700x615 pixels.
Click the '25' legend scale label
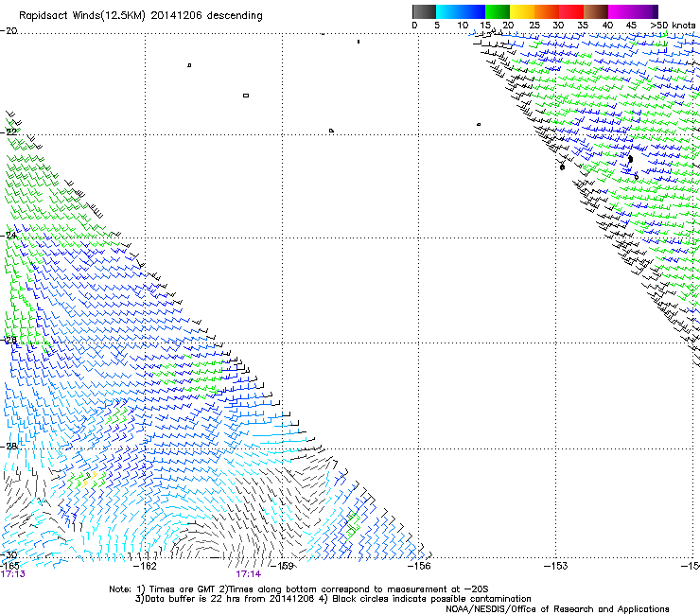(x=534, y=26)
